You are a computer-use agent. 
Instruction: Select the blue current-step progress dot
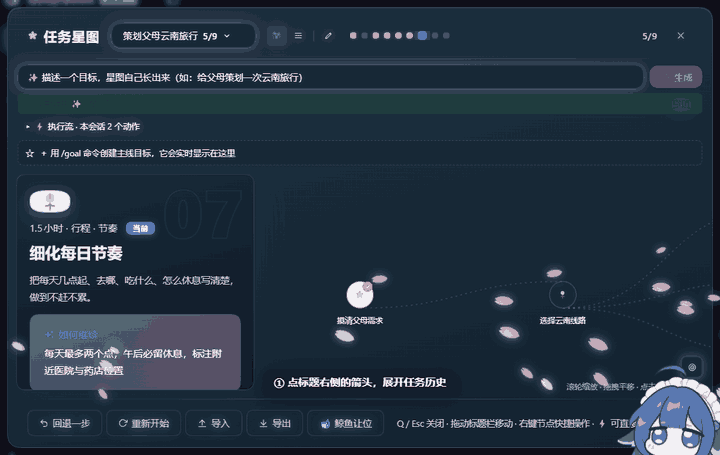coord(422,35)
